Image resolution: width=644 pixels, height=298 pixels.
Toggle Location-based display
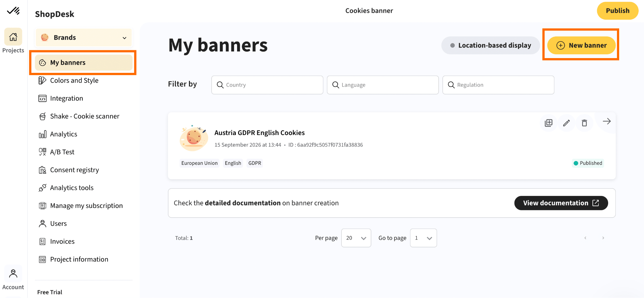491,46
